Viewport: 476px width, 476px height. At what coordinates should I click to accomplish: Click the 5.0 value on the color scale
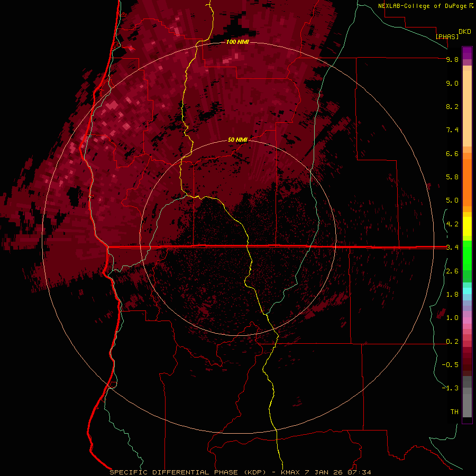point(452,200)
